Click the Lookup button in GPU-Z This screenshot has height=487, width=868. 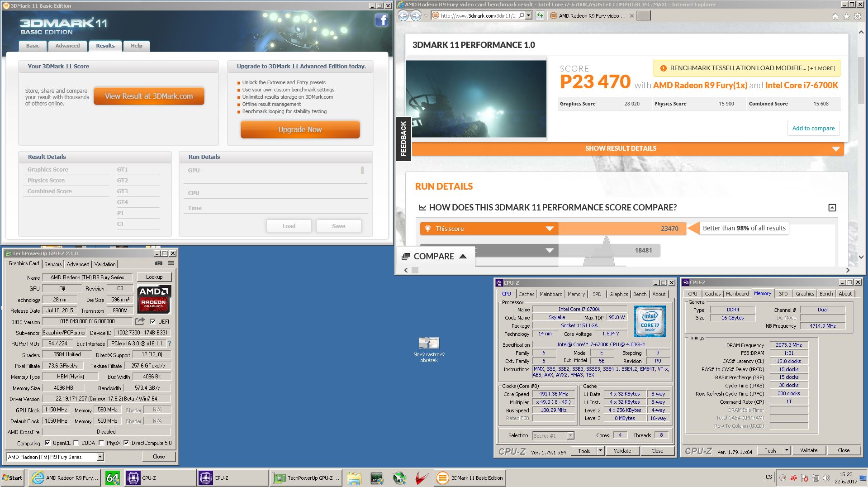coord(154,277)
